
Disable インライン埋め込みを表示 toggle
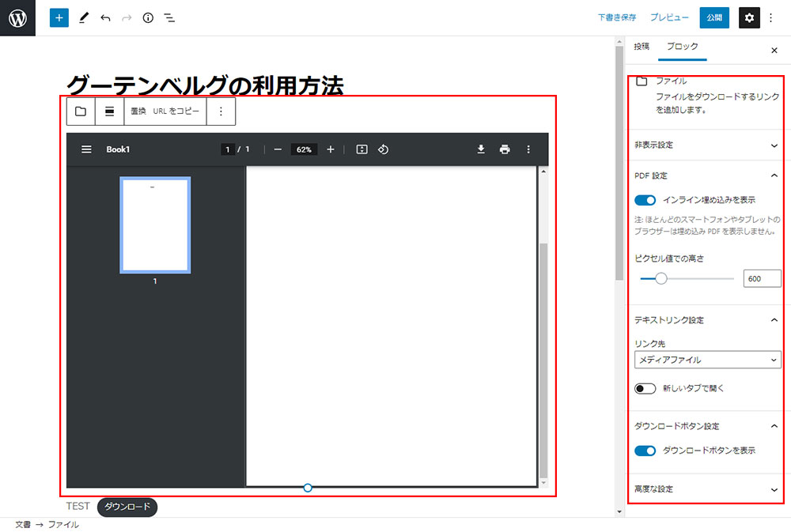[645, 200]
